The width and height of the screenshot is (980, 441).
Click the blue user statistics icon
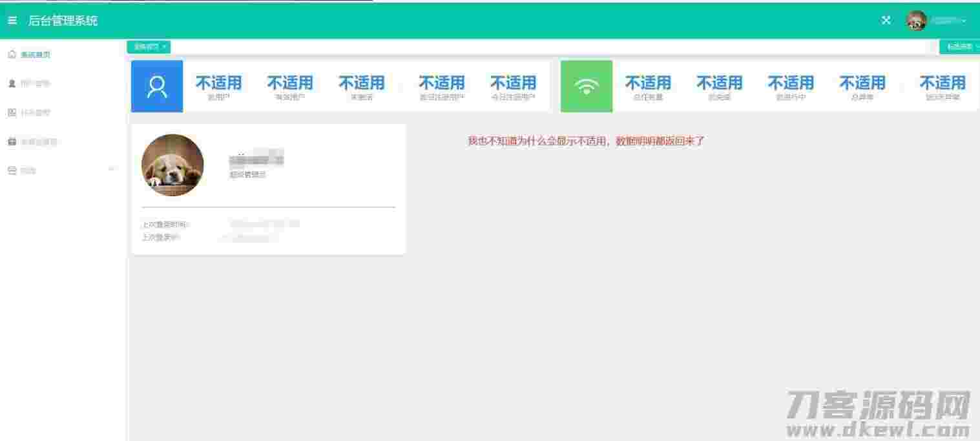[x=157, y=86]
